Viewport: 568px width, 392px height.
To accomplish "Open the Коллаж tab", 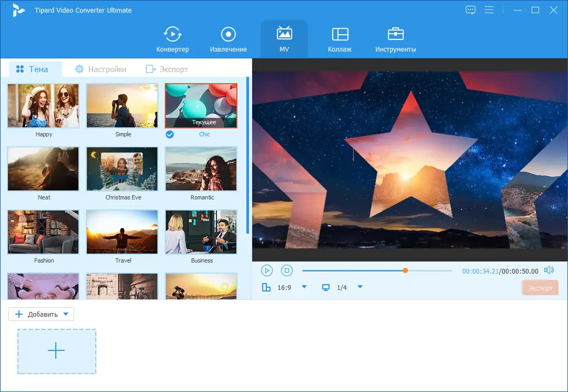I will tap(340, 39).
